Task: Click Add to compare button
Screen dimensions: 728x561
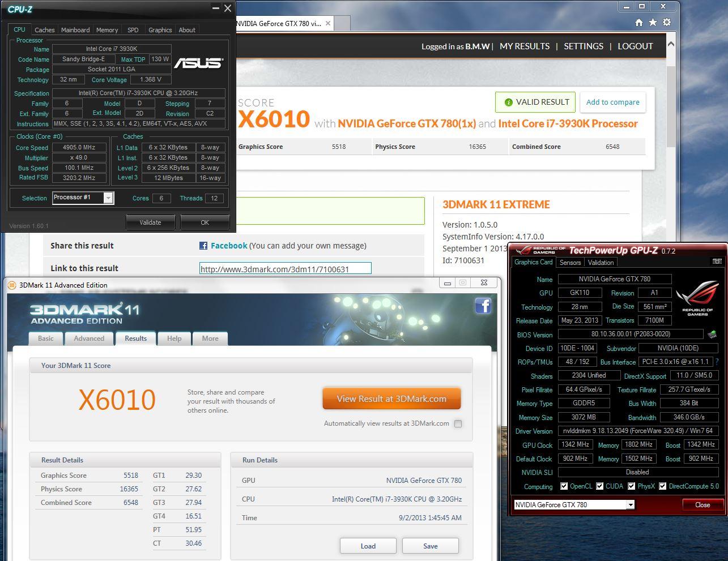Action: point(613,102)
